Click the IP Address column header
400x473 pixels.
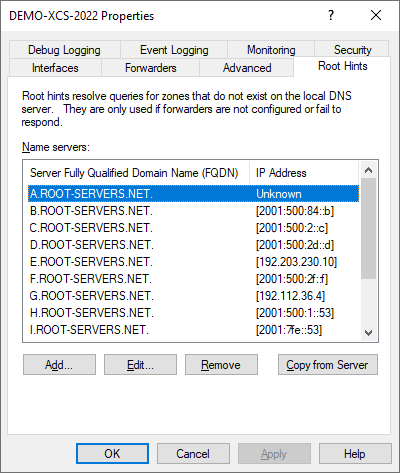(304, 173)
